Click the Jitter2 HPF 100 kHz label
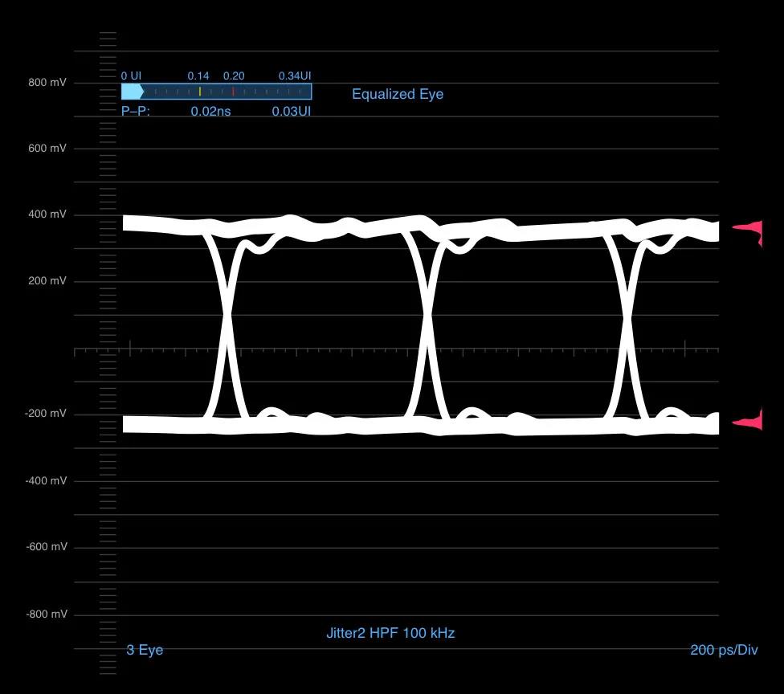Viewport: 784px width, 694px height. pyautogui.click(x=390, y=633)
